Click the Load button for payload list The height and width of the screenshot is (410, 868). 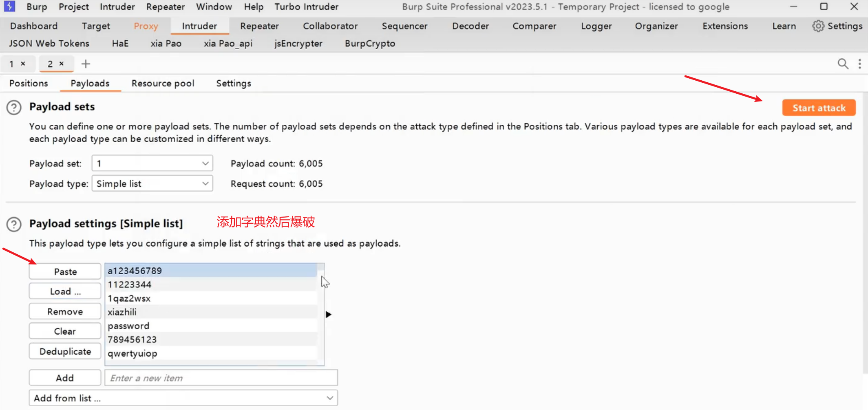tap(65, 291)
